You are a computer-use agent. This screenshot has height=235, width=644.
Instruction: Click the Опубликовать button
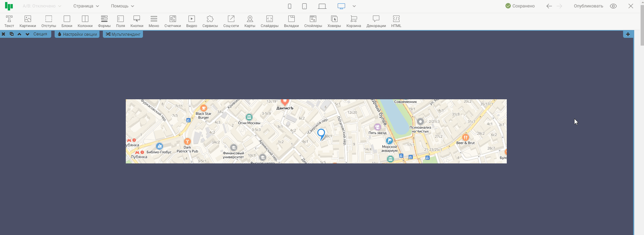click(588, 6)
